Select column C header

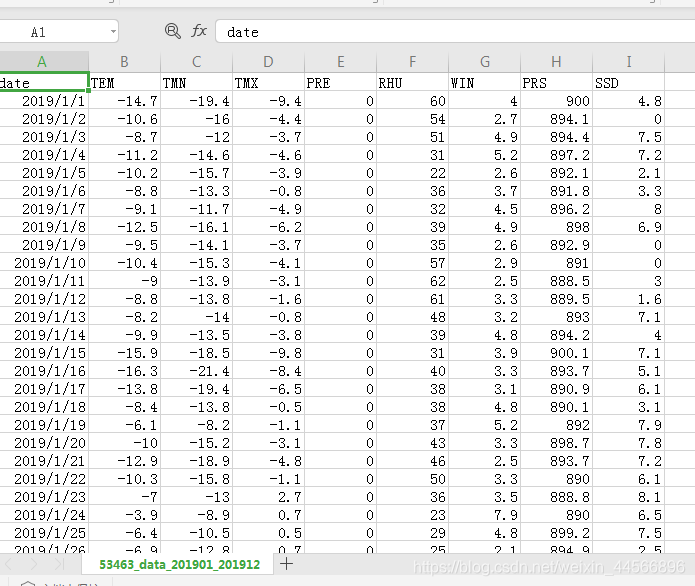click(x=196, y=61)
